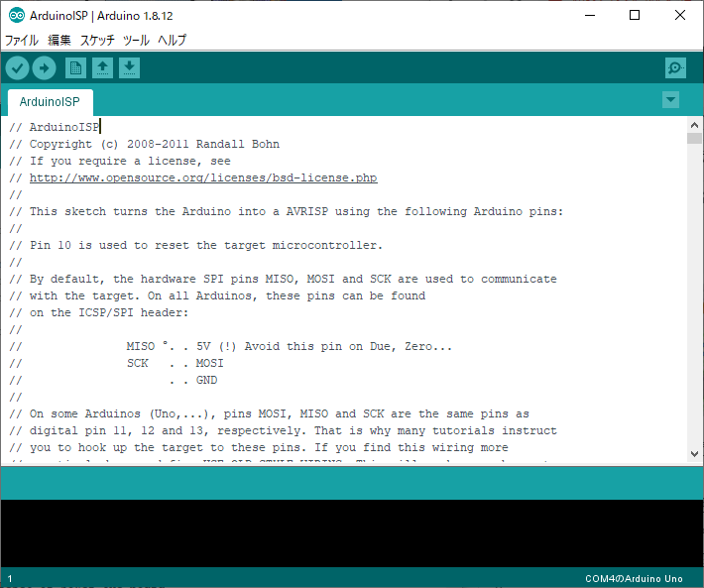This screenshot has height=588, width=704.
Task: Click the 'If you require a license, see' line
Action: click(120, 161)
